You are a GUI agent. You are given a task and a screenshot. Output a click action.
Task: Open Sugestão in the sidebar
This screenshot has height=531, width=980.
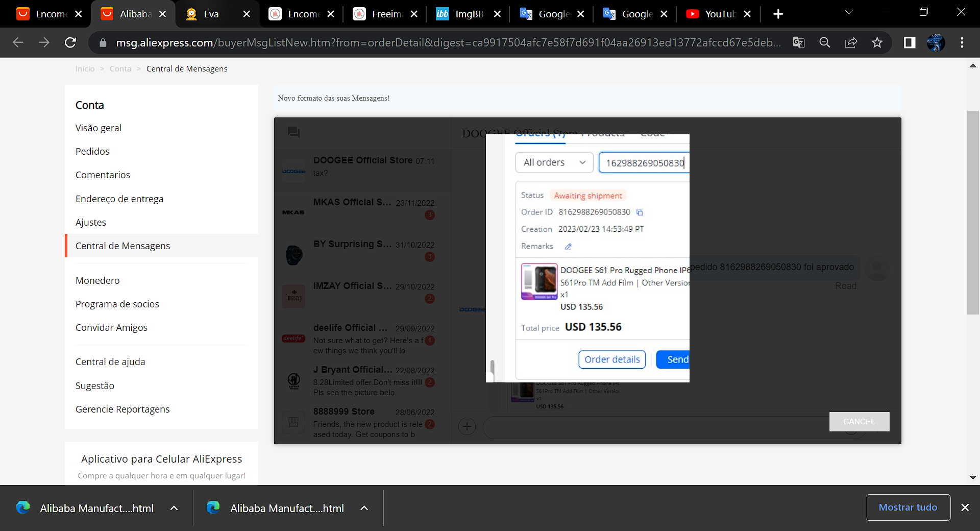coord(95,385)
